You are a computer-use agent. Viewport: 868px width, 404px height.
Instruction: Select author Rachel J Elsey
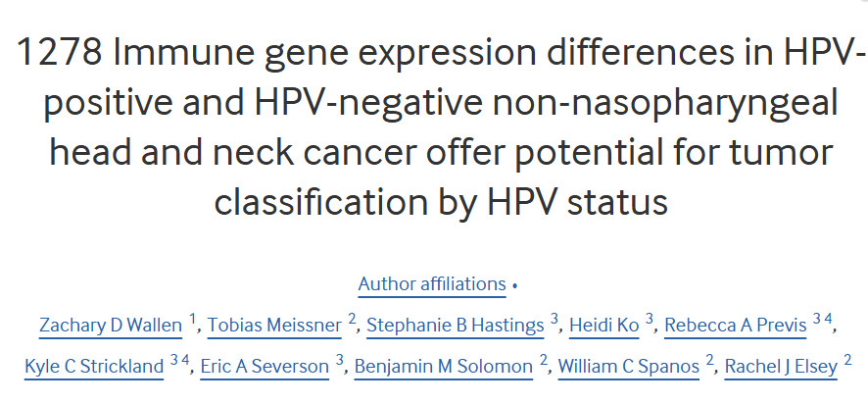[781, 368]
